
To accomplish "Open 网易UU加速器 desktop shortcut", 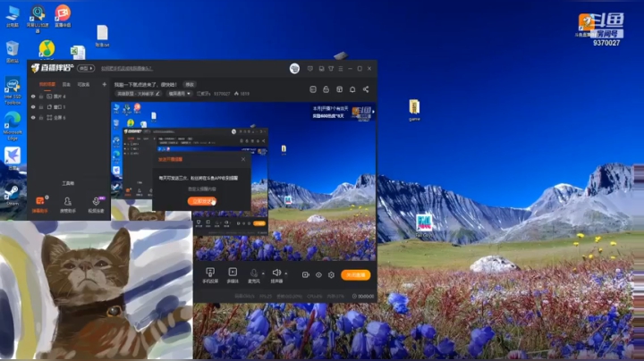I will 38,19.
